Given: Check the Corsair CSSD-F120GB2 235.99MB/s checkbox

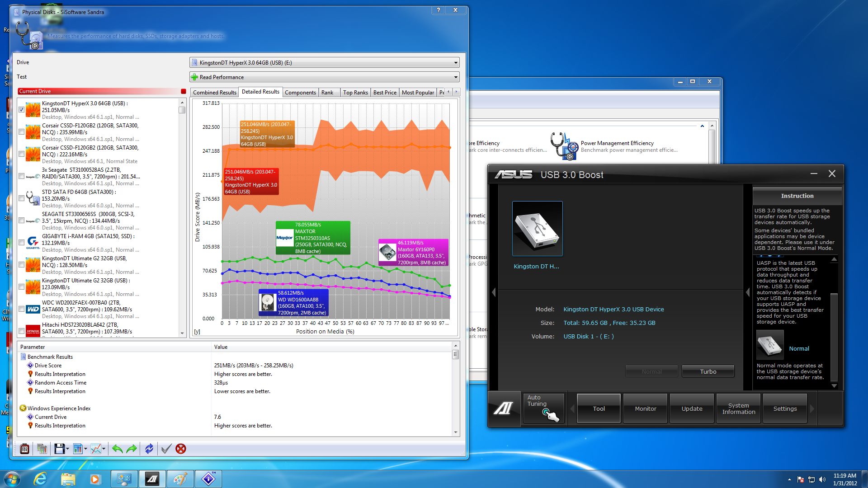Looking at the screenshot, I should click(x=21, y=132).
